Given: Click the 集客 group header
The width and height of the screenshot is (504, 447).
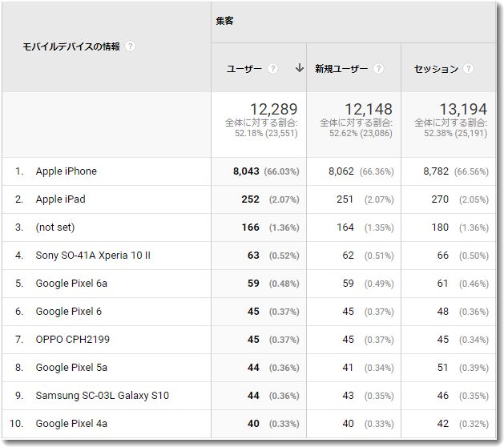Looking at the screenshot, I should [x=224, y=21].
